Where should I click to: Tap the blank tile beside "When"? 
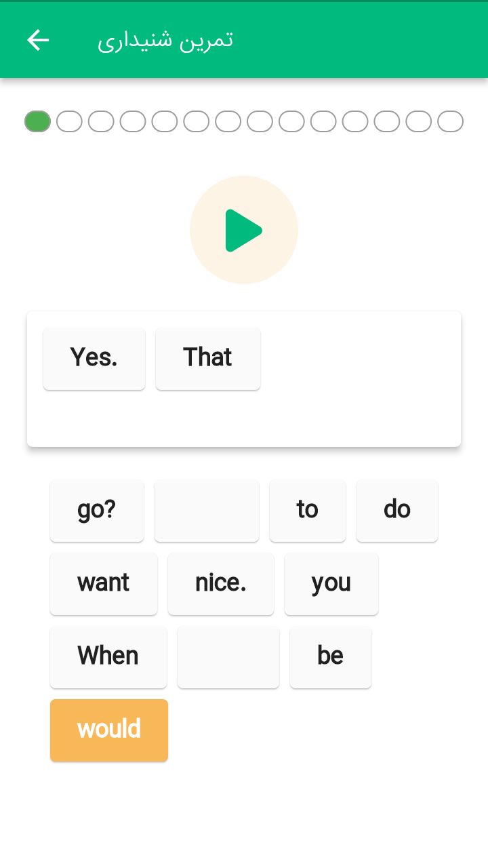click(228, 656)
